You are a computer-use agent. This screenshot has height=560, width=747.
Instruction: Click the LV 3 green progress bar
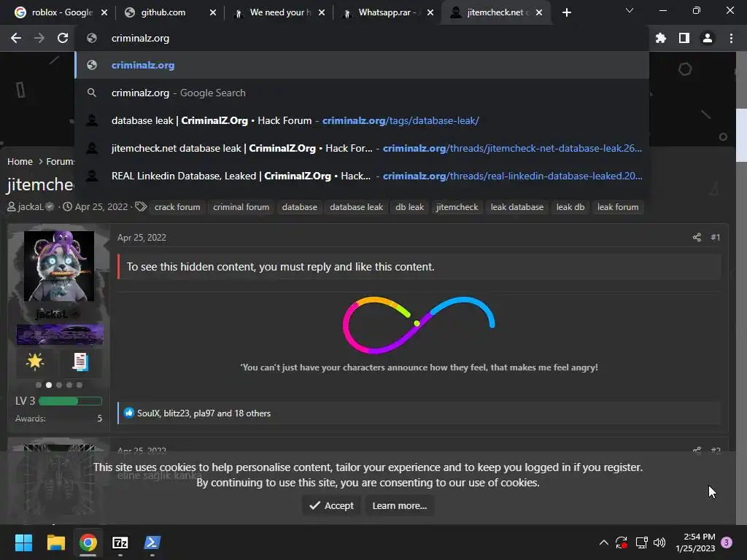point(70,401)
